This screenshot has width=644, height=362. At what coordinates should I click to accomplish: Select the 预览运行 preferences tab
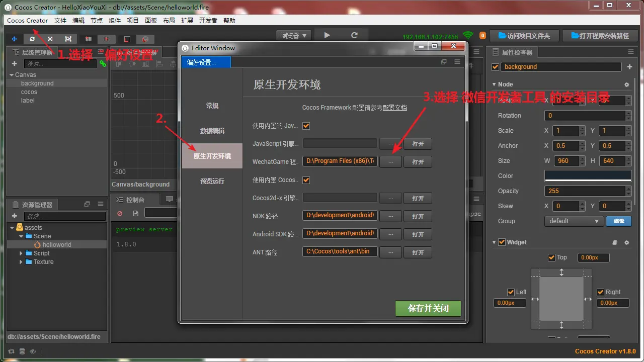coord(212,181)
